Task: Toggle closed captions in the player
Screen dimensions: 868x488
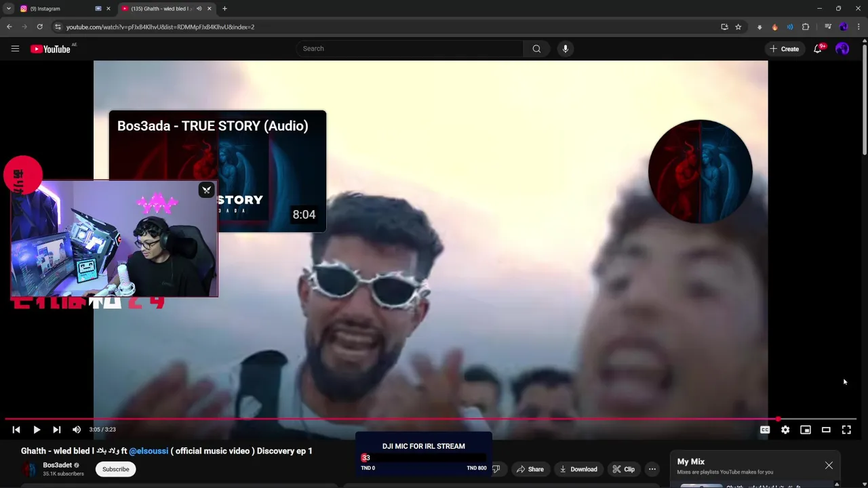Action: pyautogui.click(x=765, y=430)
